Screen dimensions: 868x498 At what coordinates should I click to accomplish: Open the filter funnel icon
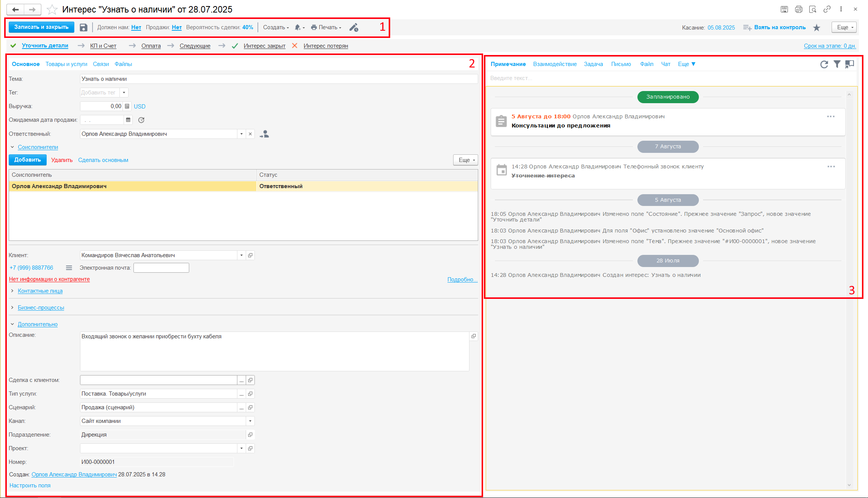[837, 64]
